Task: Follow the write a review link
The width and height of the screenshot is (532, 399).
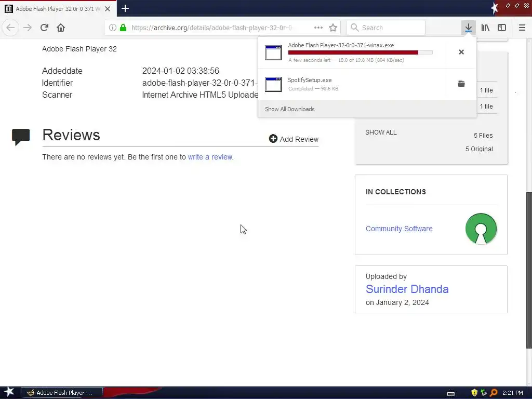Action: (210, 157)
